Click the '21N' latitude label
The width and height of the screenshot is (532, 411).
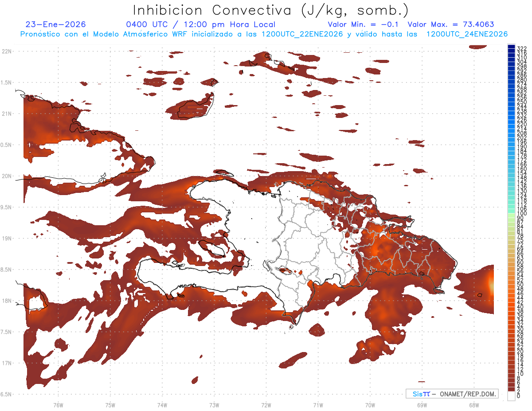tap(6, 114)
